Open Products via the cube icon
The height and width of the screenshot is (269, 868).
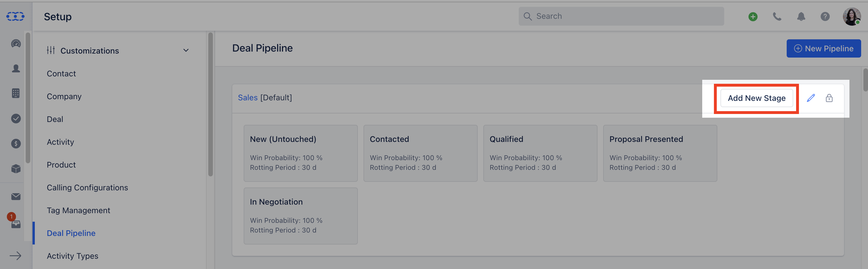pos(16,169)
